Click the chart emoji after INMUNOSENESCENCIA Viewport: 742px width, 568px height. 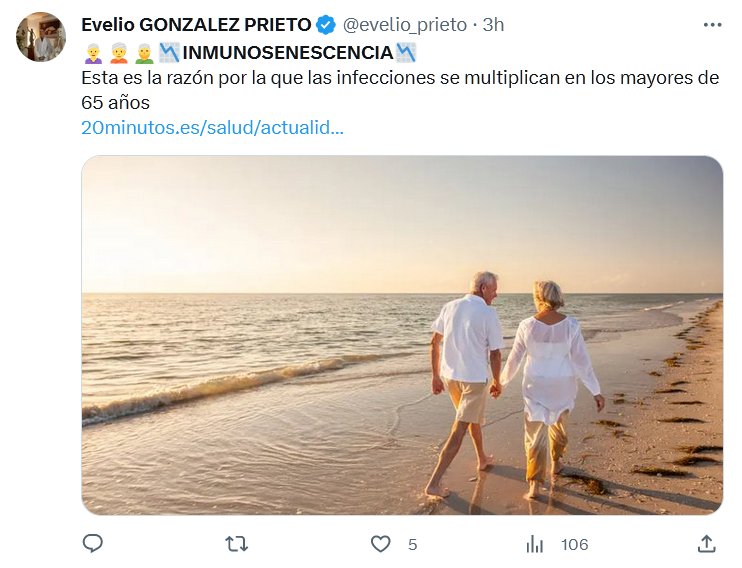pyautogui.click(x=405, y=53)
